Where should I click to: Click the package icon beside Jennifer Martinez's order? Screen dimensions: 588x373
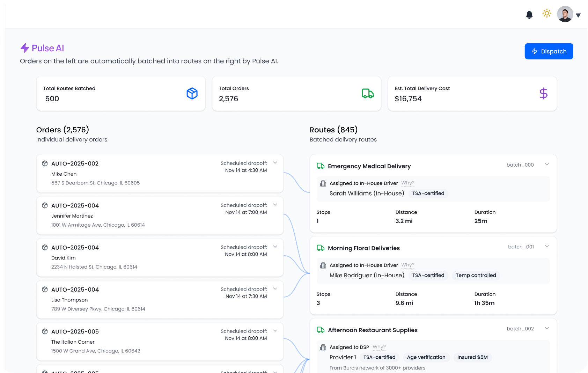tap(45, 205)
